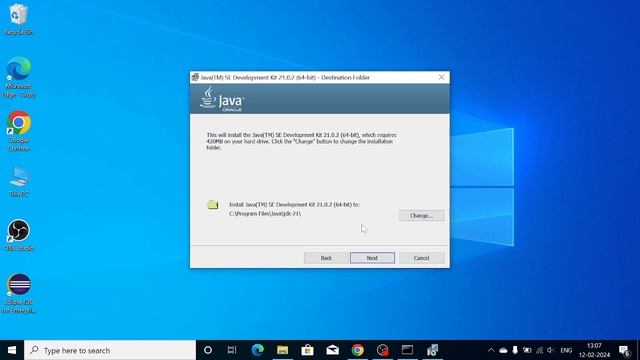Open Mail app from the taskbar
Viewport: 640px width, 360px height.
333,350
